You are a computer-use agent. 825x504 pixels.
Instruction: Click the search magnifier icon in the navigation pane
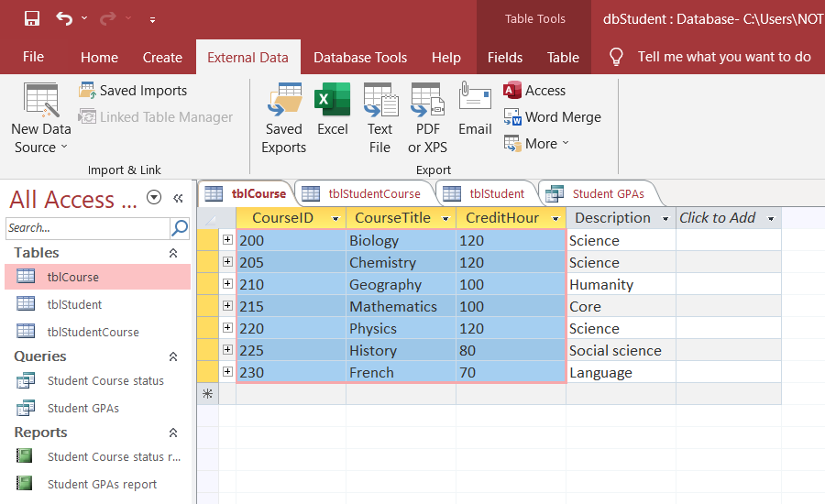(x=180, y=228)
